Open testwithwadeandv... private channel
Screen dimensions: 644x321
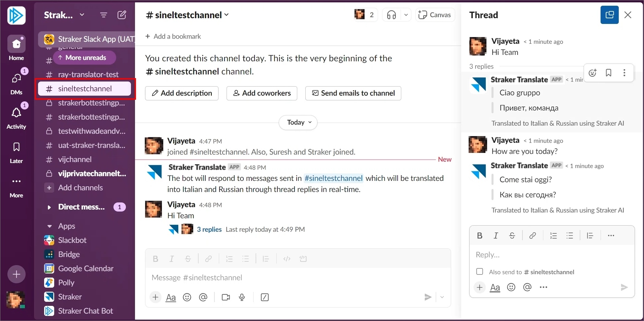click(x=85, y=131)
